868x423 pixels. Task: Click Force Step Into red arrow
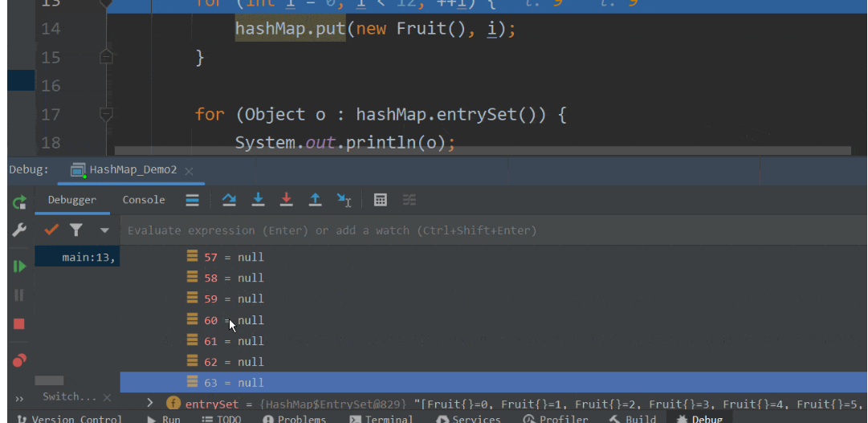point(286,200)
